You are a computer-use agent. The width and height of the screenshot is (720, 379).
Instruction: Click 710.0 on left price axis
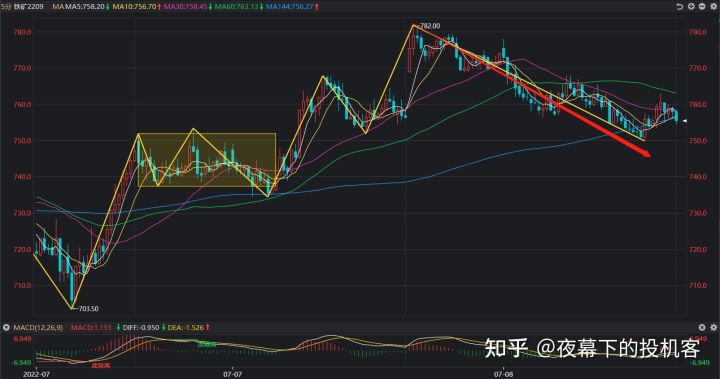point(23,285)
